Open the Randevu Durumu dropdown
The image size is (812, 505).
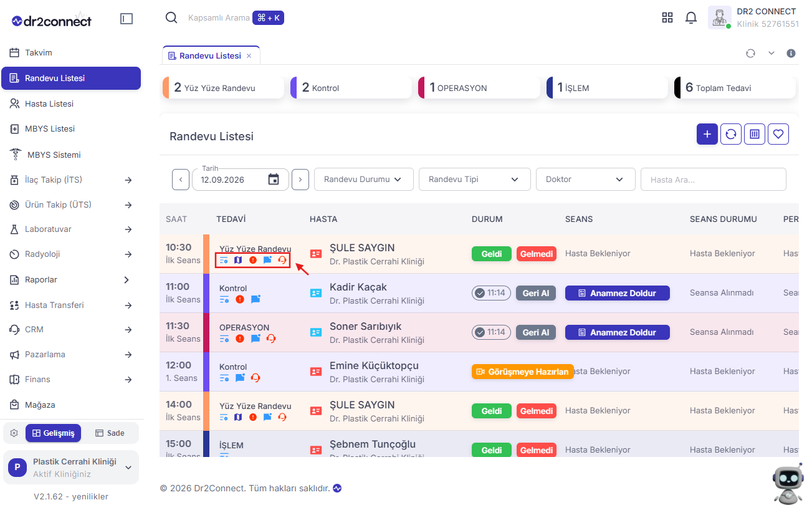[x=364, y=180]
